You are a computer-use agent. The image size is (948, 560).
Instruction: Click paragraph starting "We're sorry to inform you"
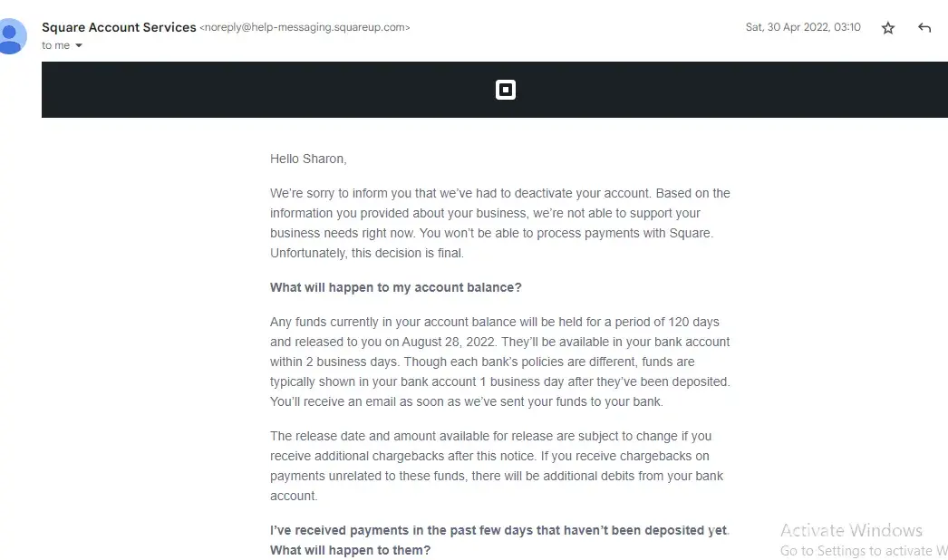coord(499,223)
